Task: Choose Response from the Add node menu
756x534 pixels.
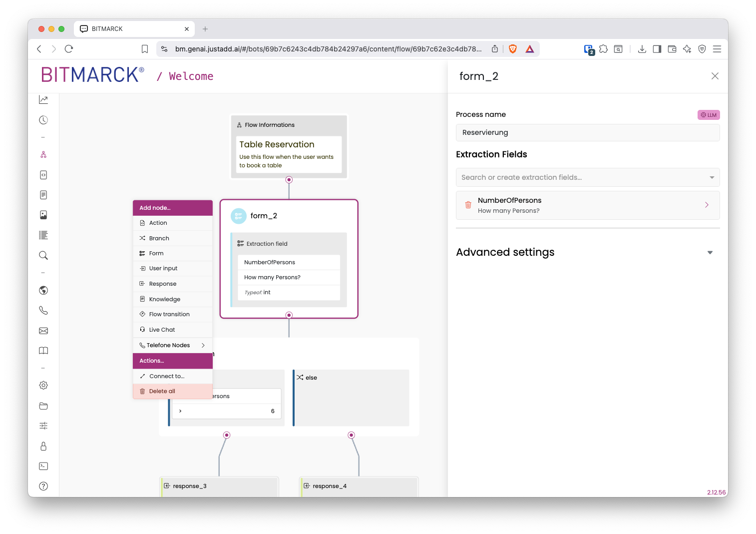Action: tap(173, 284)
